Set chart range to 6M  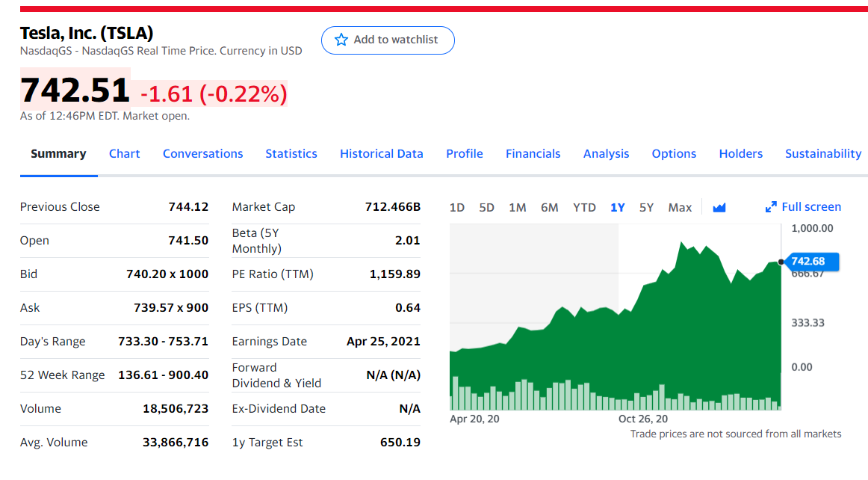coord(549,207)
